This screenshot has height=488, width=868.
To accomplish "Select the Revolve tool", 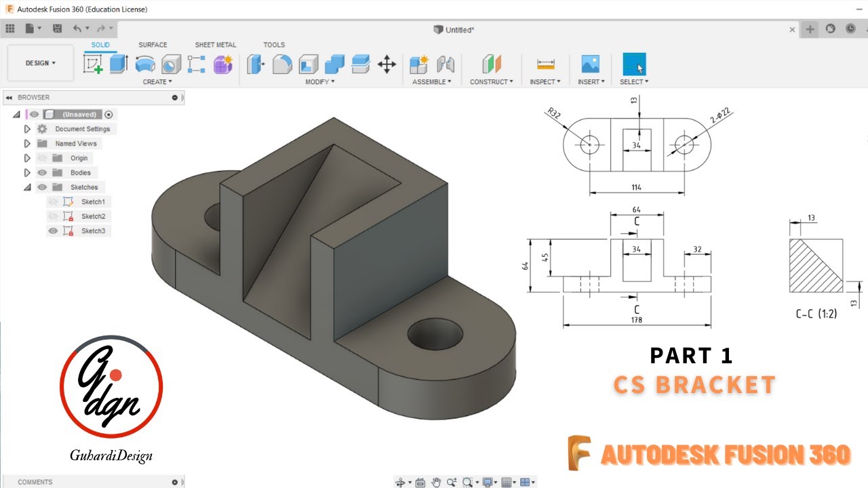I will point(144,64).
